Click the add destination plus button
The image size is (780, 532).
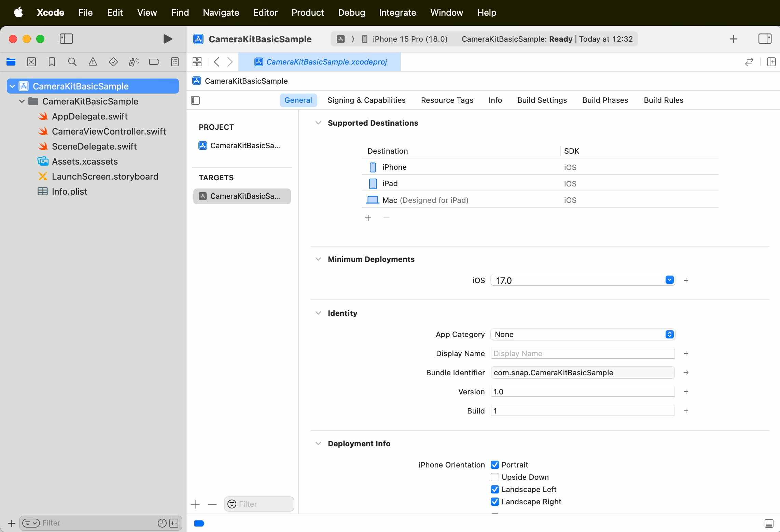point(368,218)
